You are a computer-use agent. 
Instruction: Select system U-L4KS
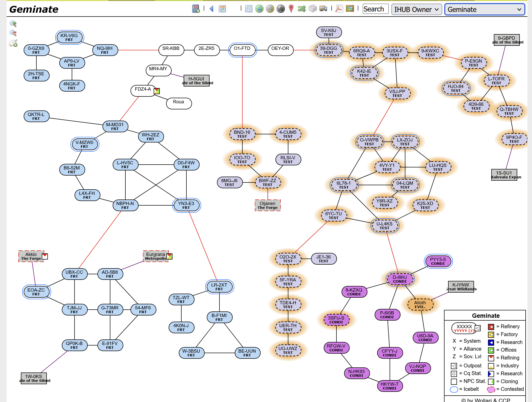[385, 226]
